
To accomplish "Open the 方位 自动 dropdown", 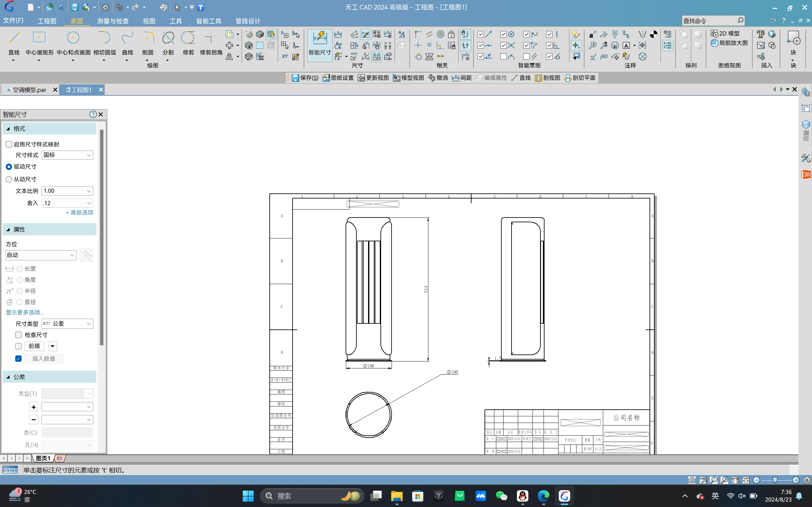I will [x=41, y=255].
